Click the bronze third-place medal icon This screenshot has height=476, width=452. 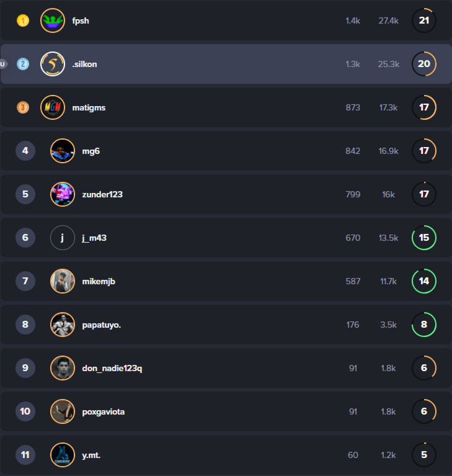coord(23,107)
